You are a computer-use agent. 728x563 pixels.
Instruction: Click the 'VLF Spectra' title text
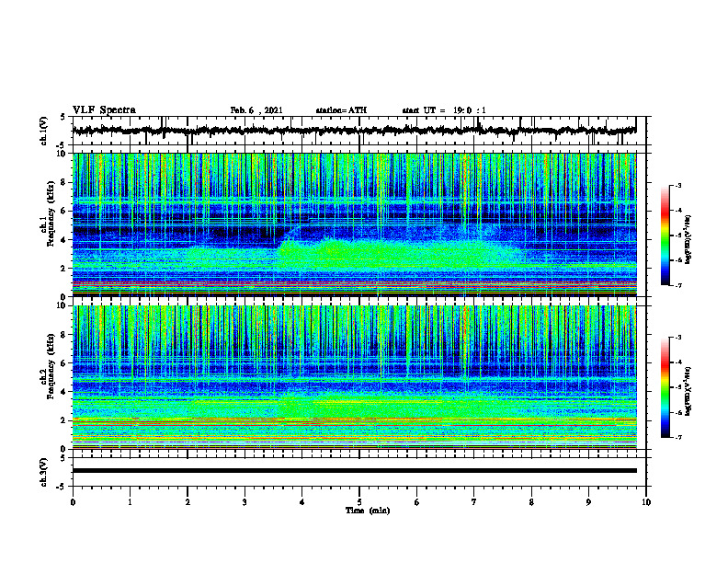pos(104,110)
